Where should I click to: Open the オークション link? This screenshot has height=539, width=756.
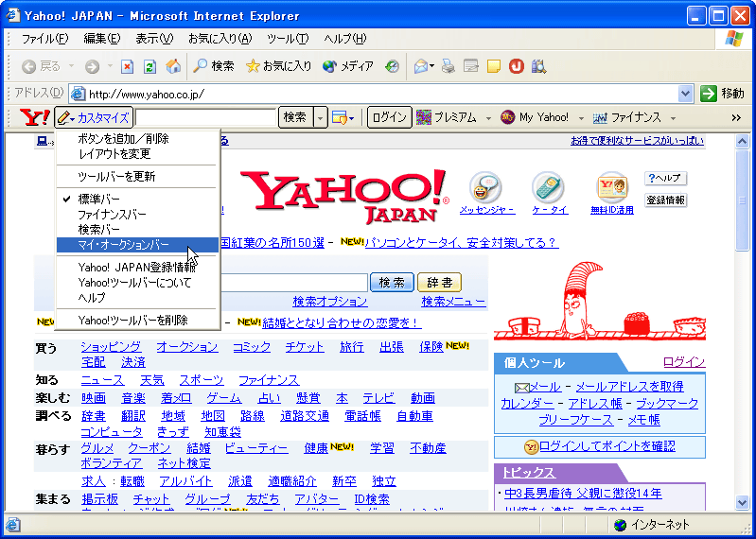coord(187,347)
